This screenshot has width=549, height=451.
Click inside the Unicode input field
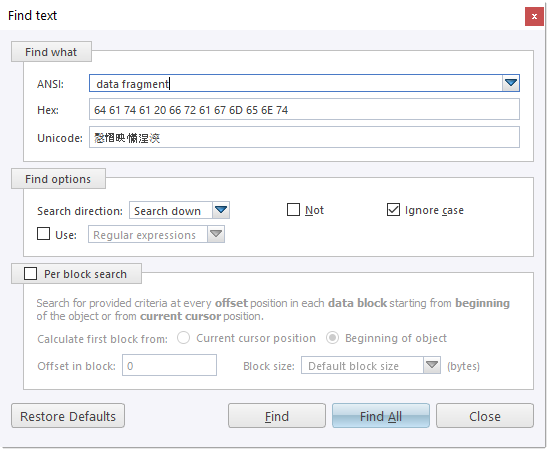(304, 137)
